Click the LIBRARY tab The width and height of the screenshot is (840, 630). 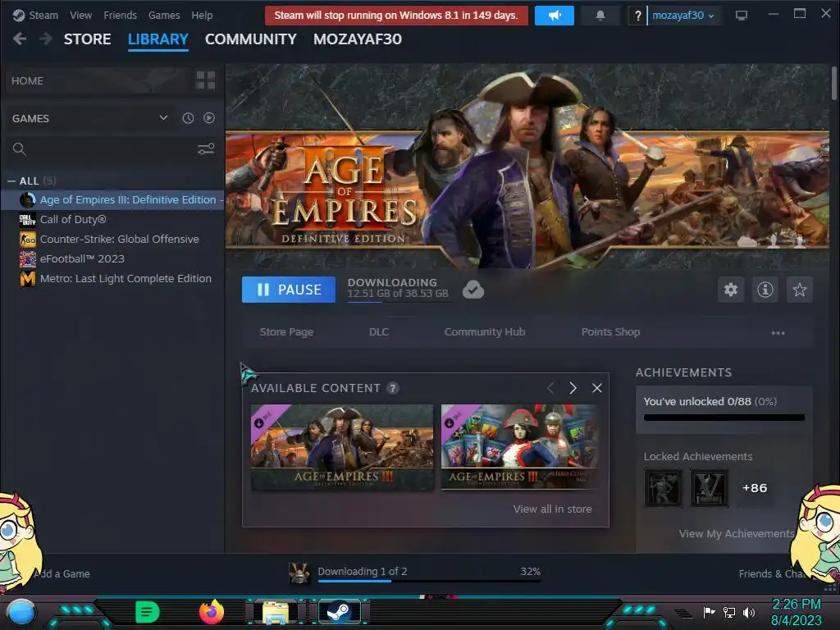[x=158, y=39]
